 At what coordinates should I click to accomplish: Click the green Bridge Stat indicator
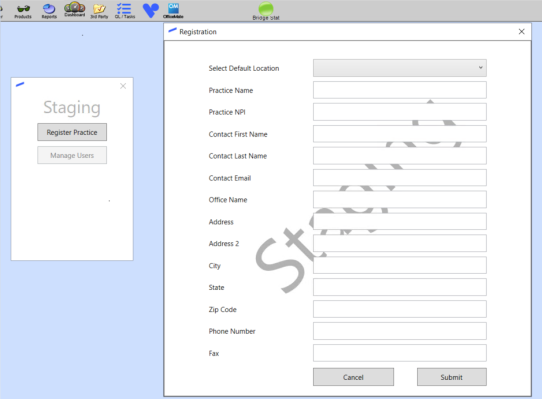pyautogui.click(x=266, y=10)
